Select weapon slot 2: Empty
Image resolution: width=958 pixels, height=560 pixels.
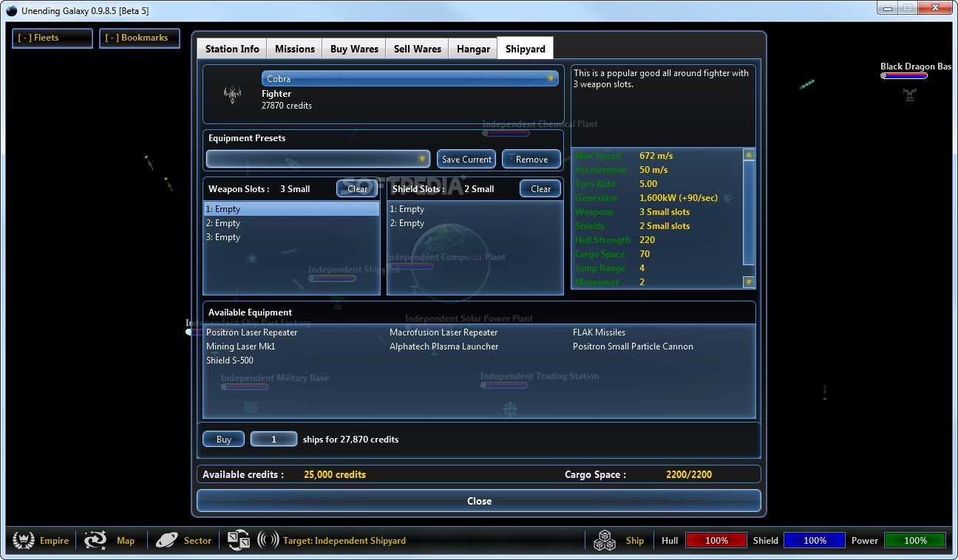(292, 223)
